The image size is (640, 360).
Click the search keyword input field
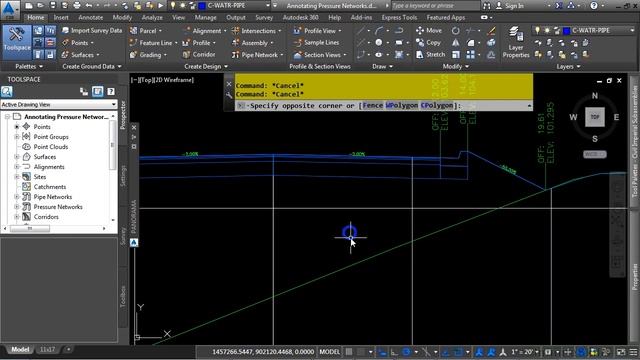(x=436, y=6)
